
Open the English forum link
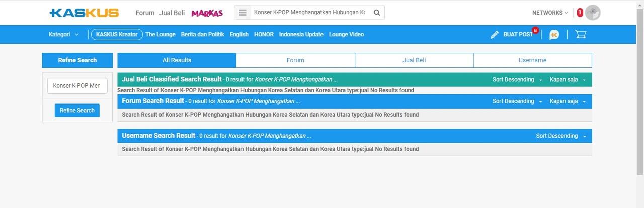(x=239, y=34)
